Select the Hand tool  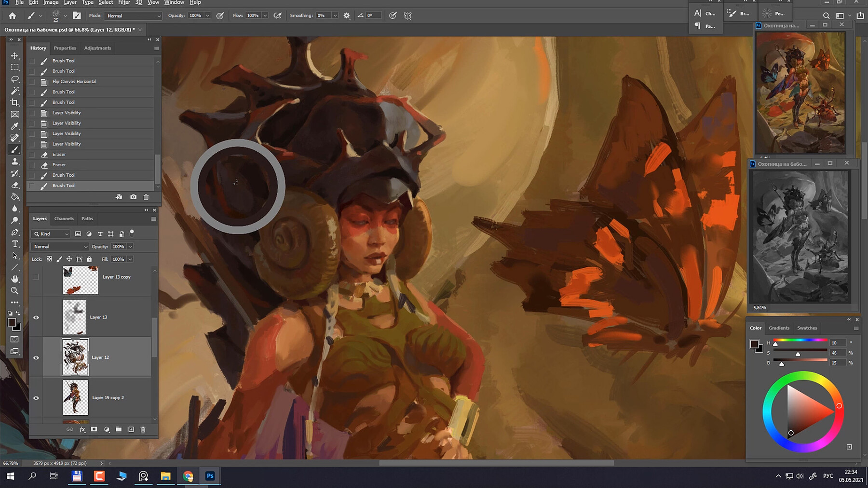14,279
